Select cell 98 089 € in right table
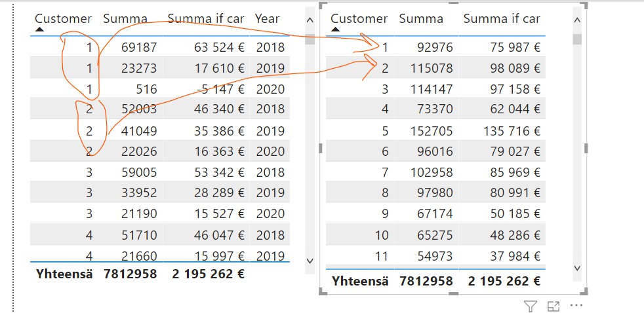This screenshot has height=313, width=644. (515, 68)
